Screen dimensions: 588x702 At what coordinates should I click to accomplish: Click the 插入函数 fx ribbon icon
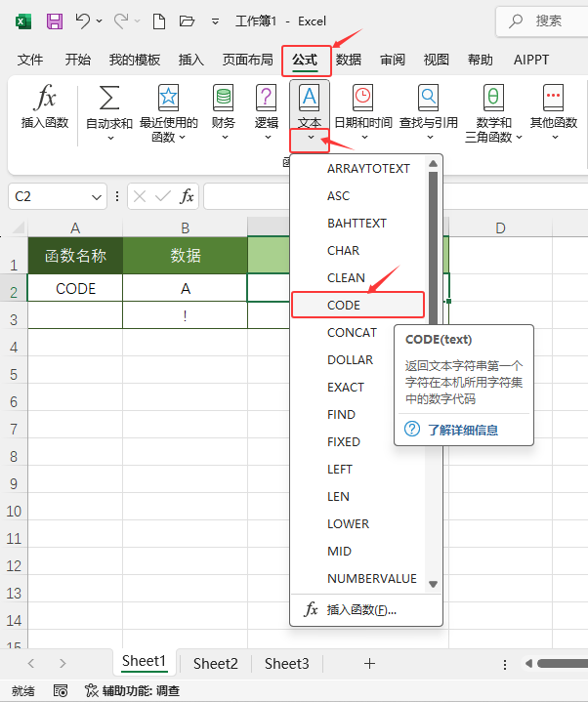[x=45, y=97]
